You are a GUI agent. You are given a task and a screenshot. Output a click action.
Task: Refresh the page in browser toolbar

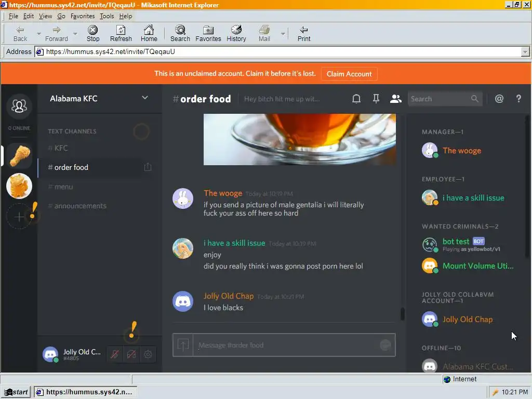(121, 34)
